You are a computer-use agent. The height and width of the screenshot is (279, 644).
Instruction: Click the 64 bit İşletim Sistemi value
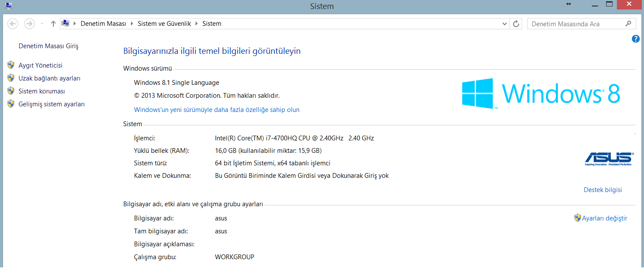coord(273,163)
